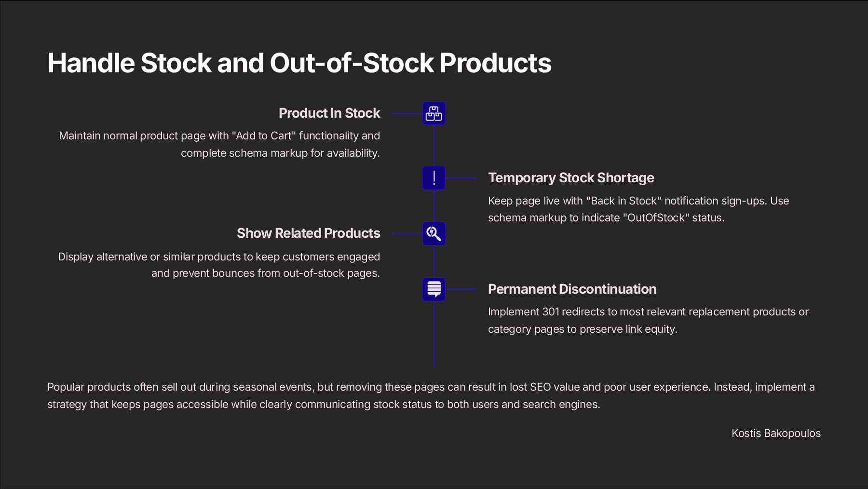Image resolution: width=868 pixels, height=489 pixels.
Task: Click the slide title Handle Stock and Out-of-Stock Products
Action: pyautogui.click(x=299, y=63)
